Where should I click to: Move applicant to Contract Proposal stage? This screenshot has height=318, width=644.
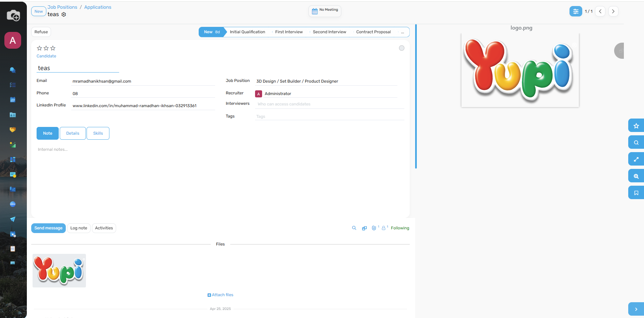tap(373, 32)
